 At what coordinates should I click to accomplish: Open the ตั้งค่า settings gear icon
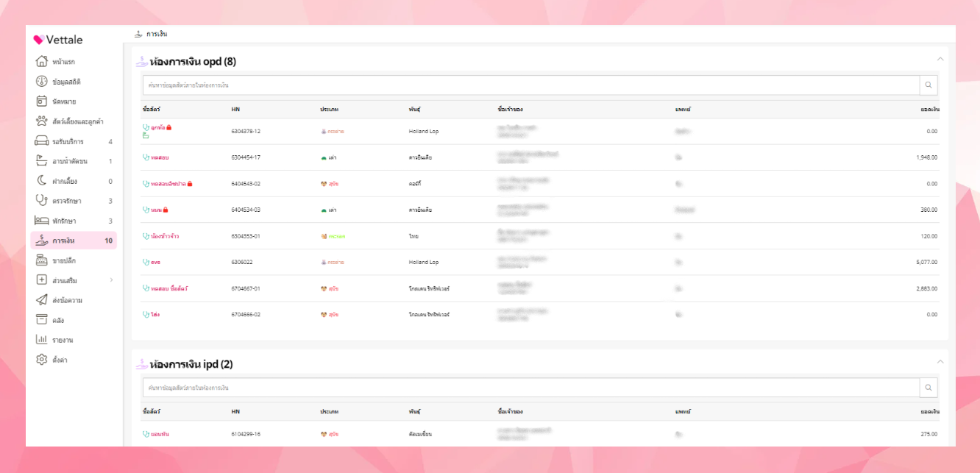click(x=42, y=360)
